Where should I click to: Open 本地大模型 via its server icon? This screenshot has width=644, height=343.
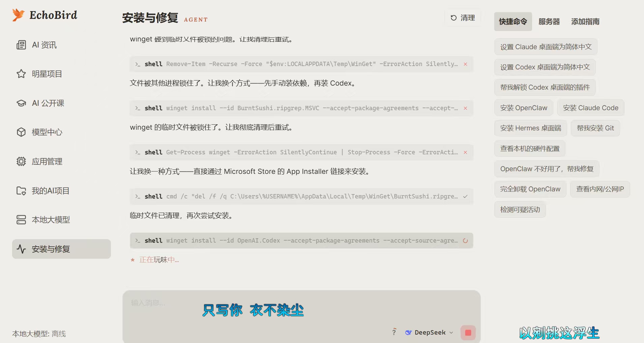point(21,220)
